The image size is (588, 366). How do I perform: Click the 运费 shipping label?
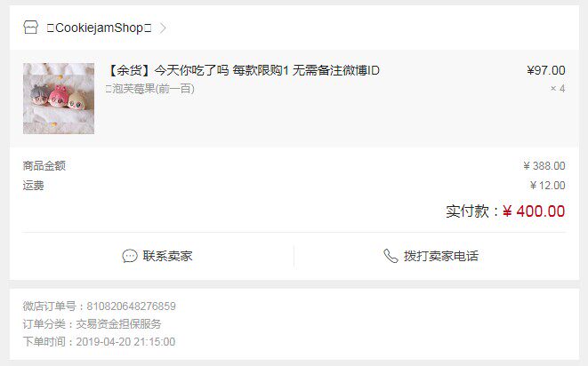(34, 186)
